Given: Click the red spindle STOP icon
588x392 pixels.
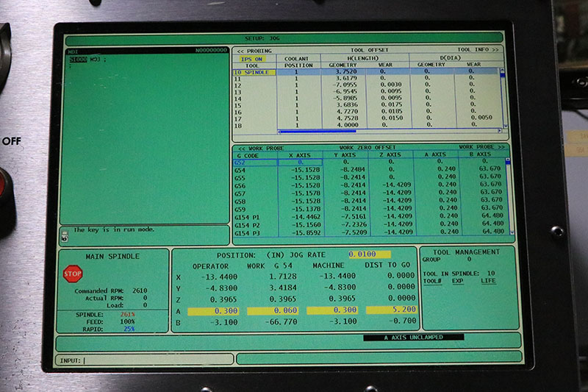Looking at the screenshot, I should (73, 274).
